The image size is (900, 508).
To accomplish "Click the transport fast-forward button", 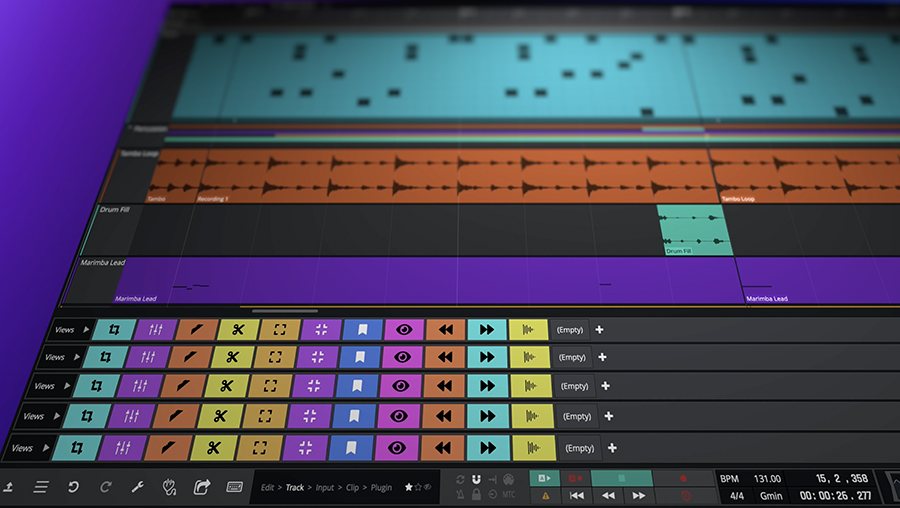I will click(x=639, y=495).
